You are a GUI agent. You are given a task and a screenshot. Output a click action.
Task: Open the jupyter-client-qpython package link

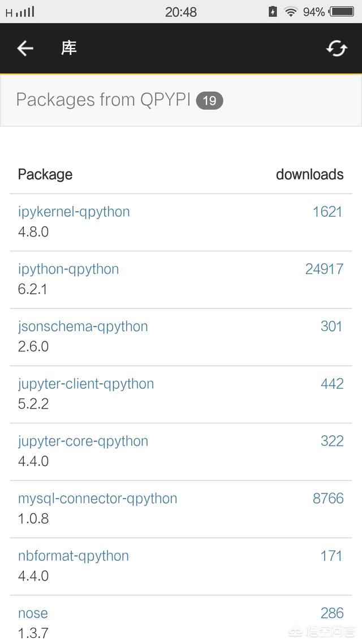click(86, 384)
